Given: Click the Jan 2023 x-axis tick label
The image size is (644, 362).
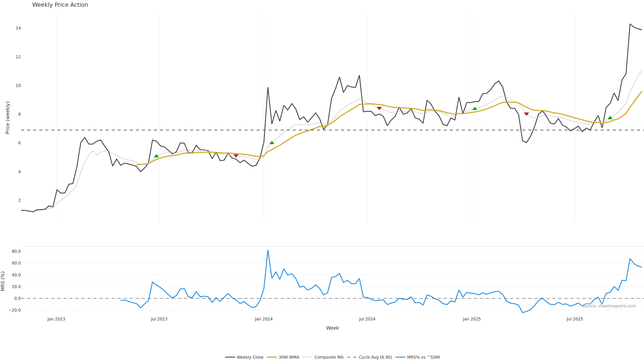Looking at the screenshot, I should point(56,319).
